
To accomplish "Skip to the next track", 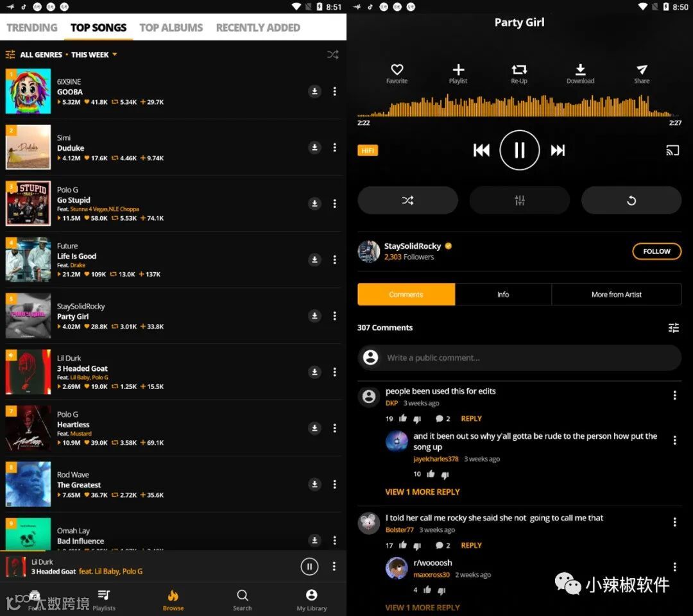I will coord(558,150).
